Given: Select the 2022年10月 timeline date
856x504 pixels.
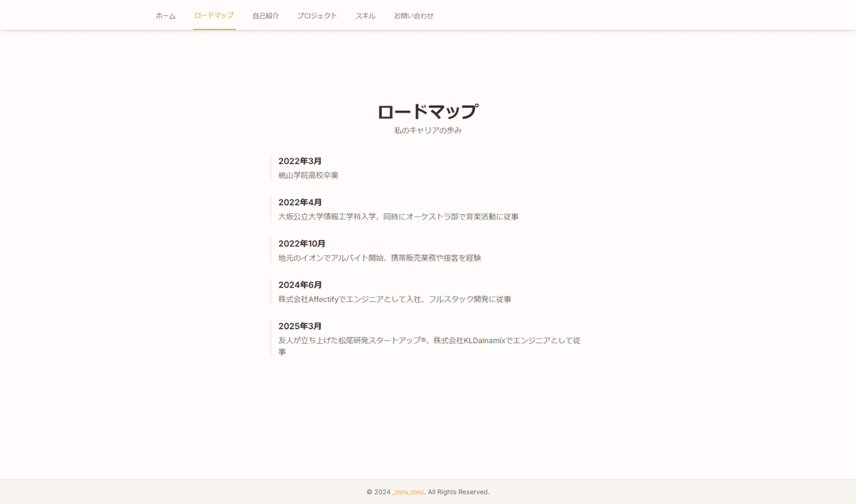Looking at the screenshot, I should 302,243.
